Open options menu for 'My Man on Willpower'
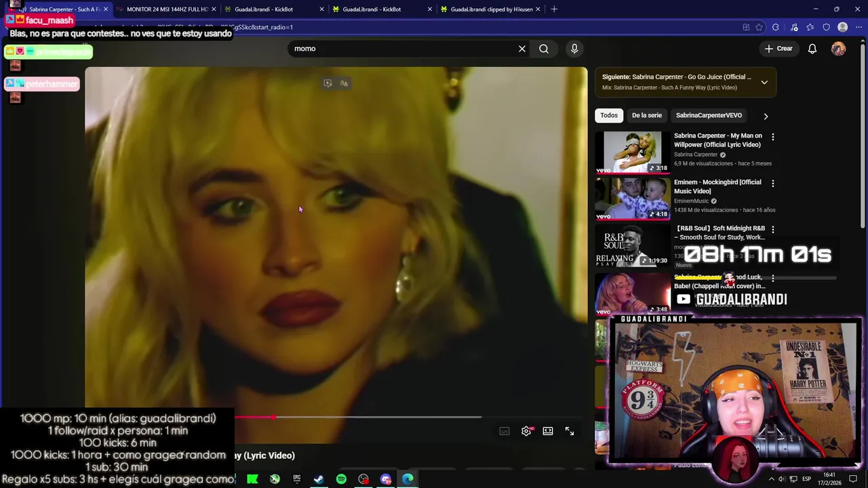Viewport: 868px width, 488px height. tap(772, 137)
